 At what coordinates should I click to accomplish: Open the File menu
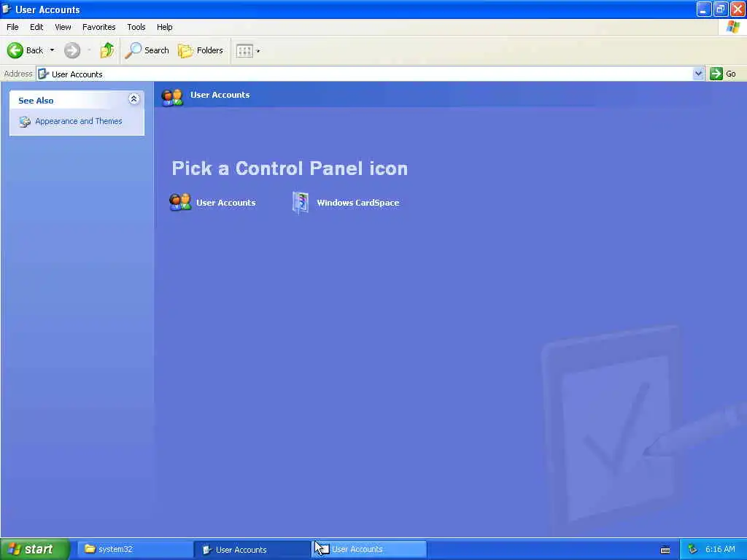pos(12,27)
